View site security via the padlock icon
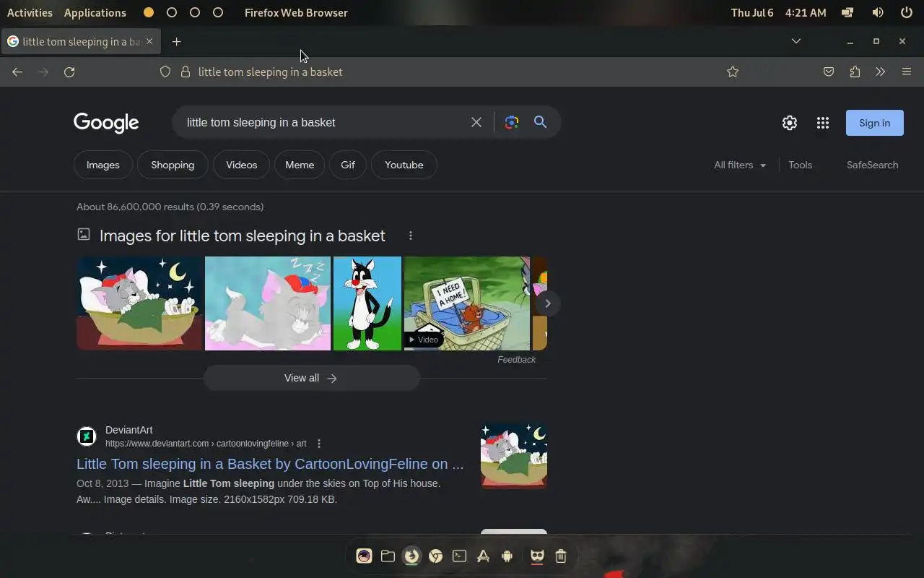Image resolution: width=924 pixels, height=578 pixels. coord(185,72)
